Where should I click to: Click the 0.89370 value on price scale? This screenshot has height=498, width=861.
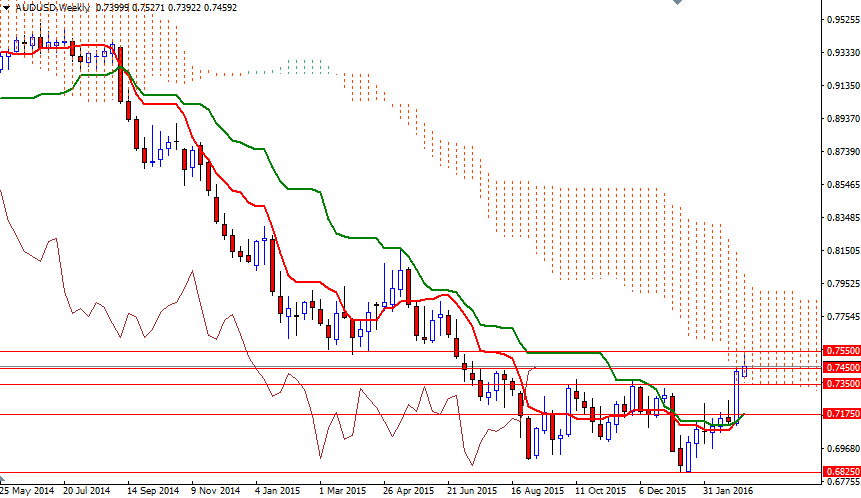pos(841,119)
